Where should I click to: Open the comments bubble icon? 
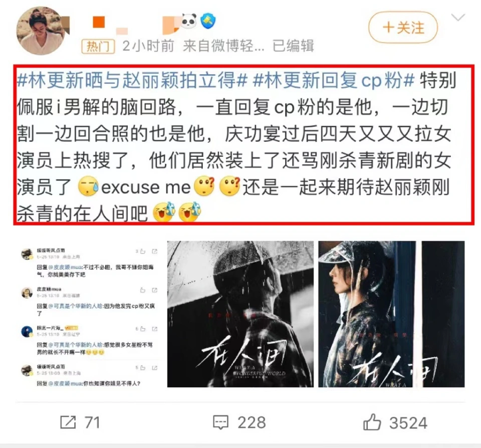point(221,422)
